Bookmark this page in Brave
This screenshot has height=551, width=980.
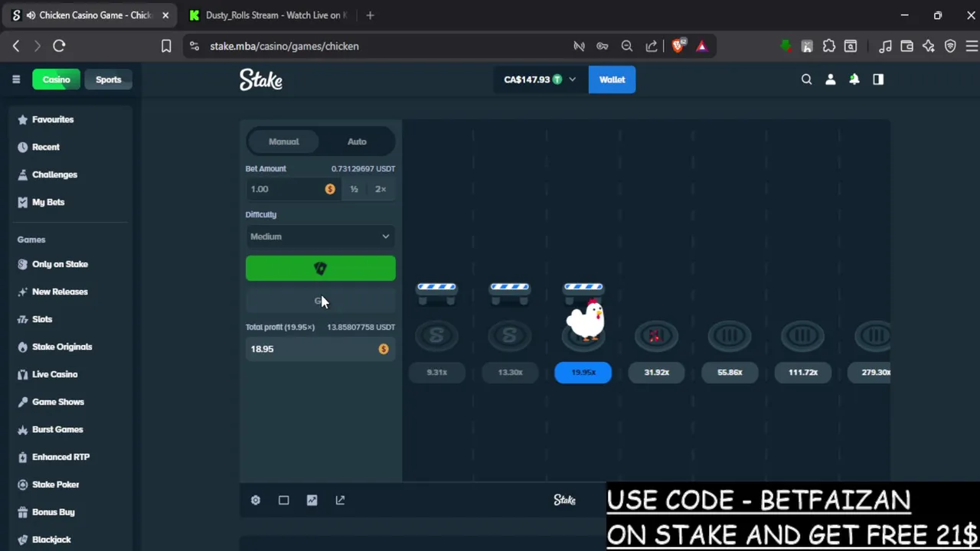[x=166, y=46]
